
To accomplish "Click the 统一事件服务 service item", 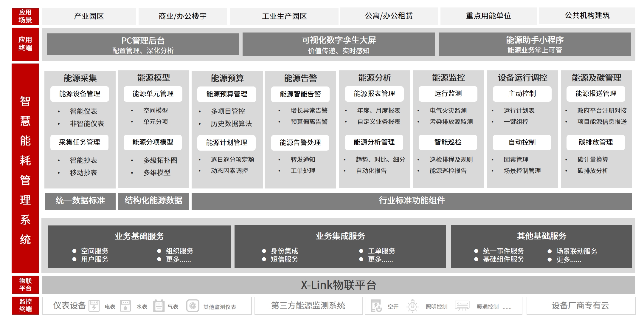I will click(503, 251).
